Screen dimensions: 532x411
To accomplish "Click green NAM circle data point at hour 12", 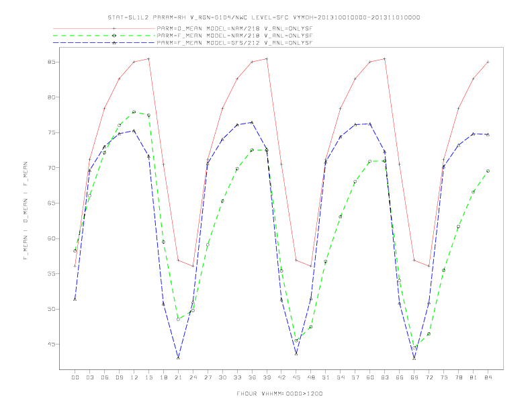I will [x=134, y=112].
